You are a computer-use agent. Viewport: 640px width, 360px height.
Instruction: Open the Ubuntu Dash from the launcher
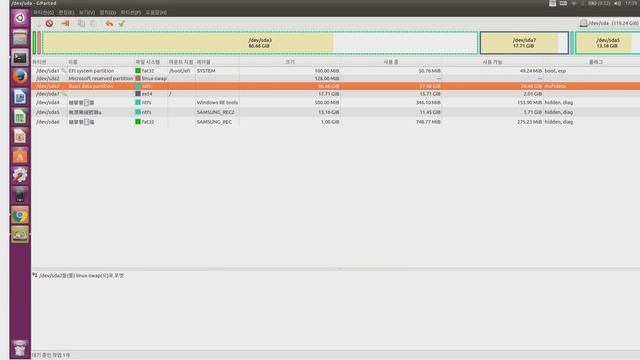coord(20,18)
